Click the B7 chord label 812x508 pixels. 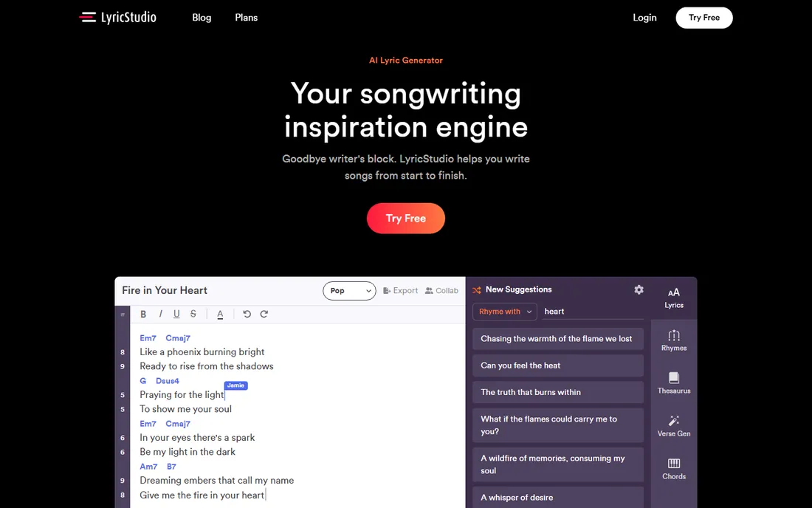171,467
